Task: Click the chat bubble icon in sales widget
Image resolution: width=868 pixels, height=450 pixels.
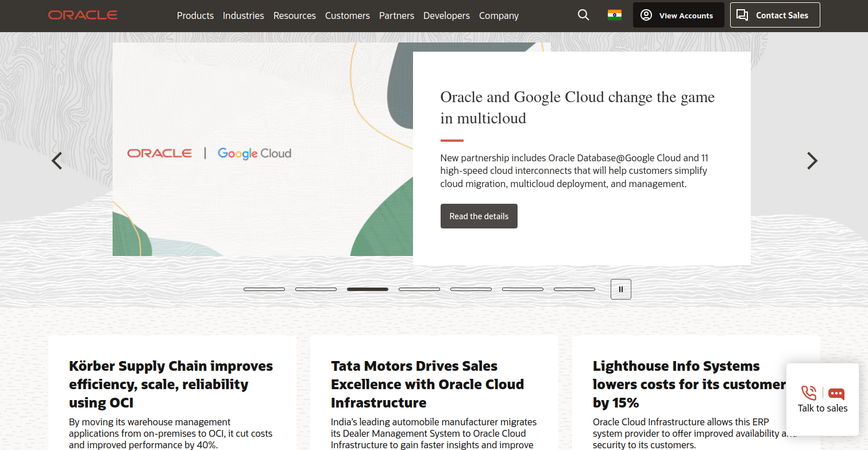Action: coord(836,394)
